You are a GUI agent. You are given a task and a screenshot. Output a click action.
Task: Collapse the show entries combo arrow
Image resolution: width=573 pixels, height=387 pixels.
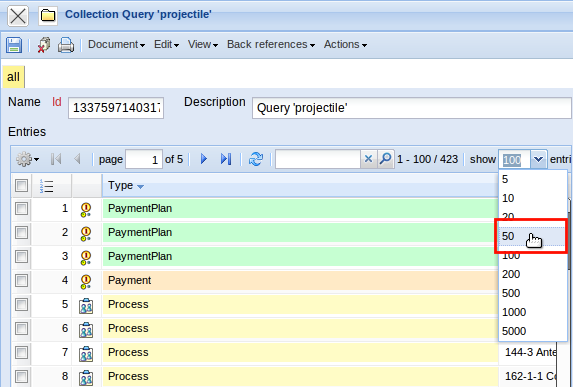[x=538, y=159]
